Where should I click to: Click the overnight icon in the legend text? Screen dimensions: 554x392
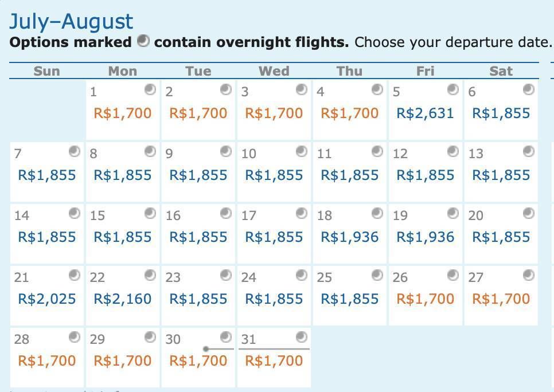pos(143,41)
